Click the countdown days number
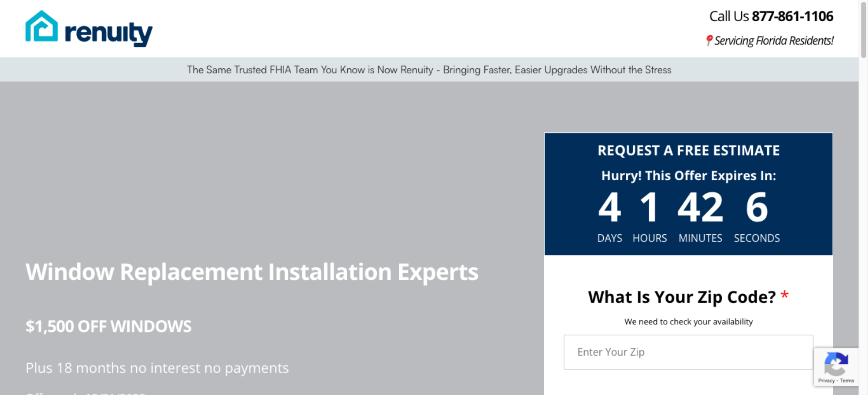This screenshot has height=395, width=868. click(609, 208)
